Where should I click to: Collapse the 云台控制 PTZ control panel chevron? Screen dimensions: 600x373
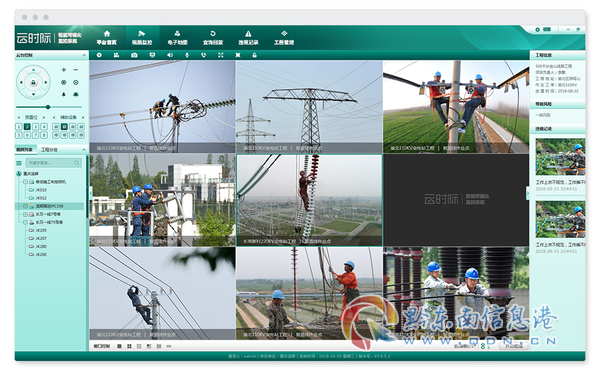click(84, 55)
